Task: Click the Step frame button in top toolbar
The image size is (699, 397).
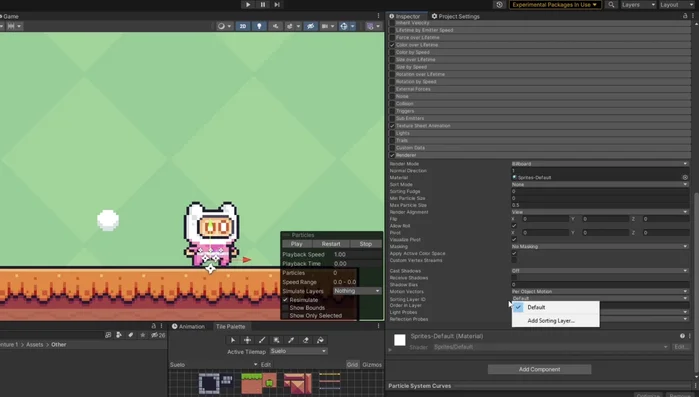Action: [277, 4]
